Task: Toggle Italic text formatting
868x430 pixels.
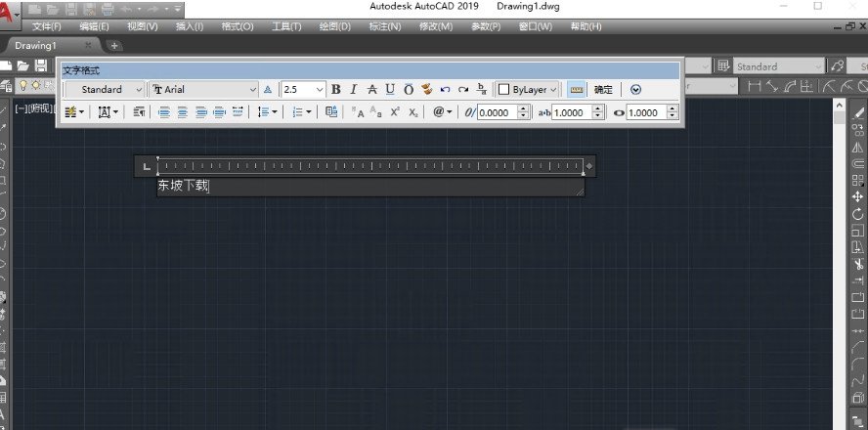Action: pos(353,89)
